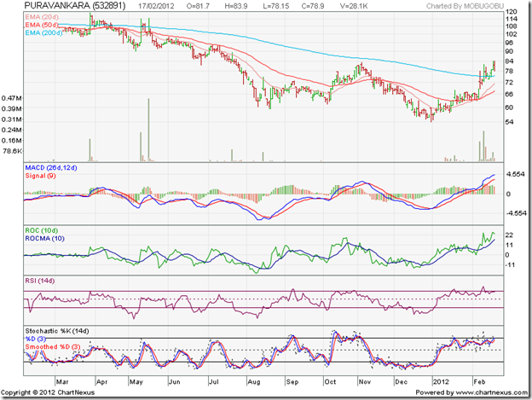Click the 17/02/2012 date in the header

(x=158, y=6)
